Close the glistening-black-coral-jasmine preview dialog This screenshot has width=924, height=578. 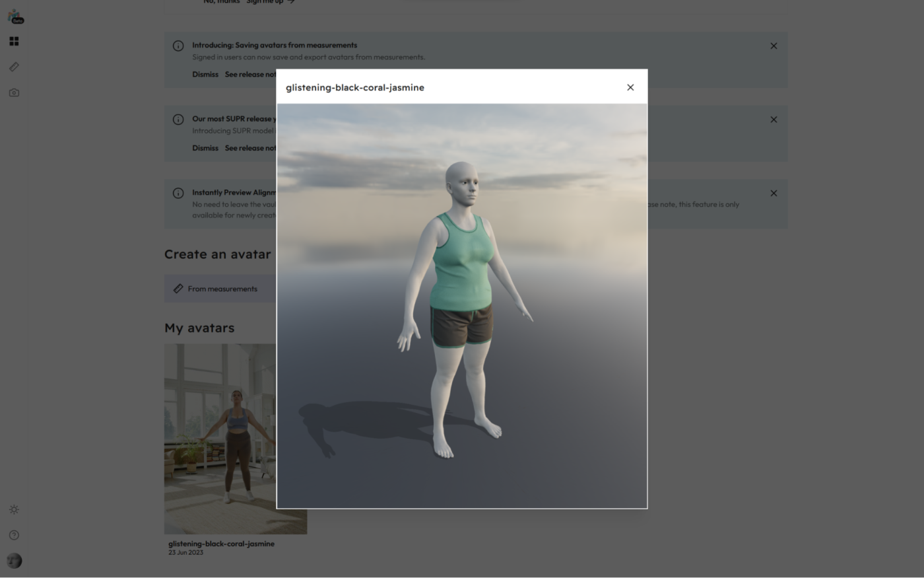(630, 87)
